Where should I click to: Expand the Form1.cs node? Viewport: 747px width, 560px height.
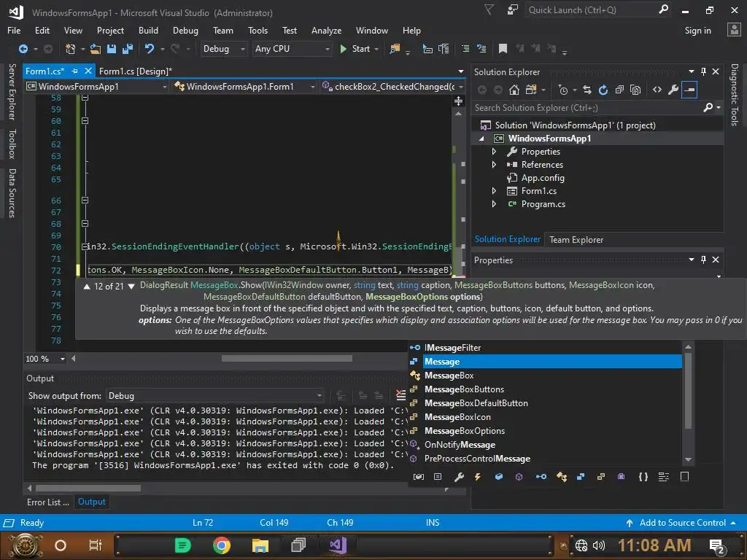click(494, 191)
